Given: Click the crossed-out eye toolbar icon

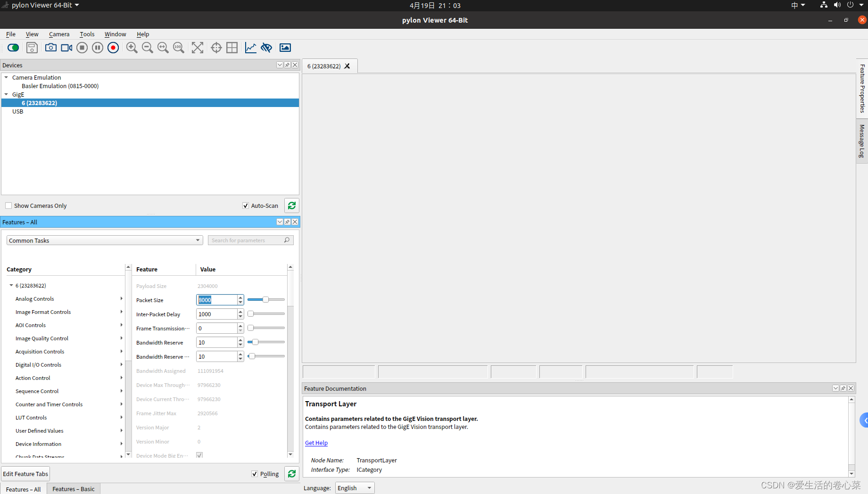Looking at the screenshot, I should [266, 48].
